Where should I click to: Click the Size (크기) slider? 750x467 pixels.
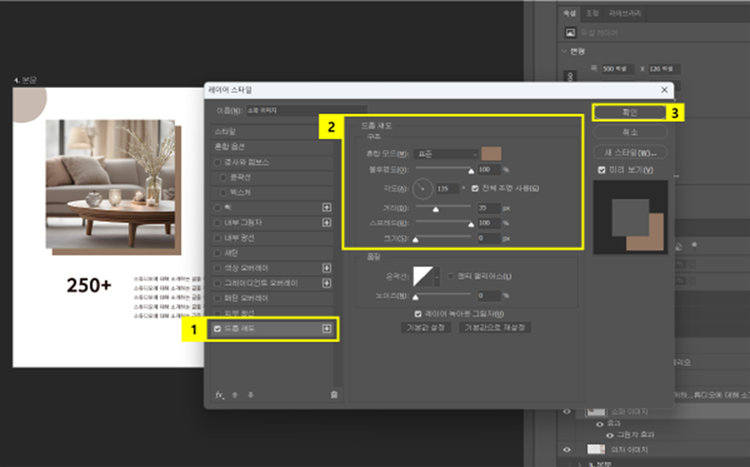tap(444, 238)
